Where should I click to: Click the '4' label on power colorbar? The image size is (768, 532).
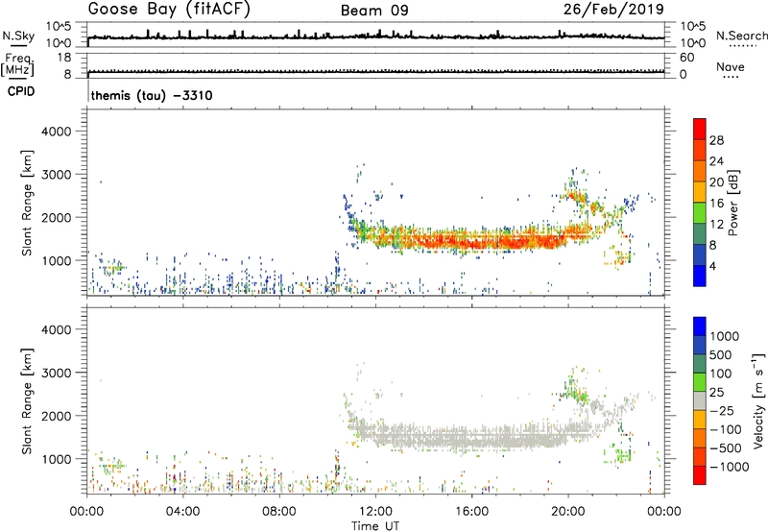pos(712,266)
